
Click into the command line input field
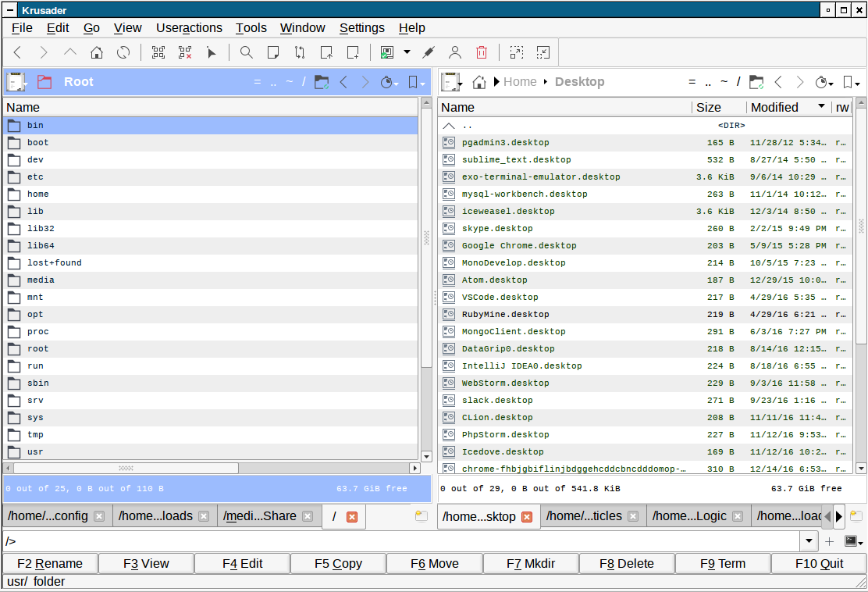point(403,541)
